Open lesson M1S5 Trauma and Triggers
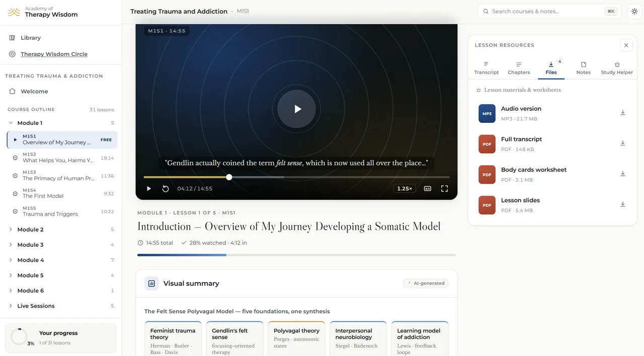The image size is (644, 356). click(x=62, y=211)
